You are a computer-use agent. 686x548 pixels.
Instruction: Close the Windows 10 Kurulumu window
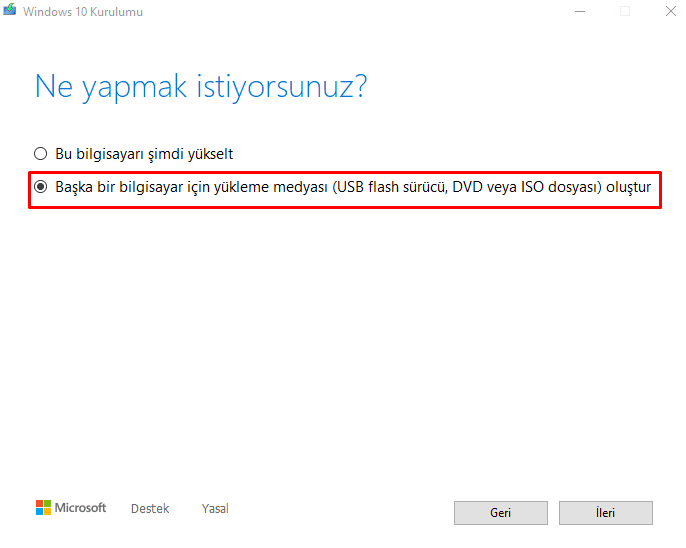669,11
